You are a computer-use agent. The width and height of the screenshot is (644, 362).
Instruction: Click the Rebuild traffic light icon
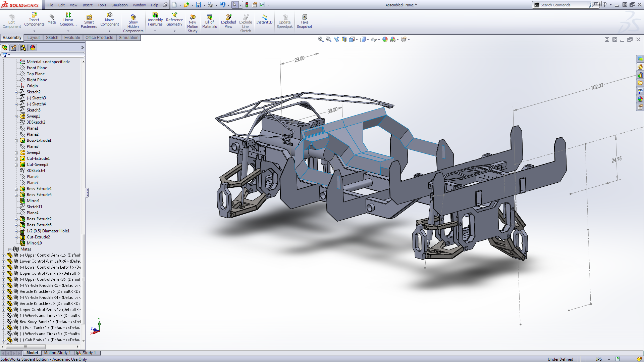tap(247, 5)
